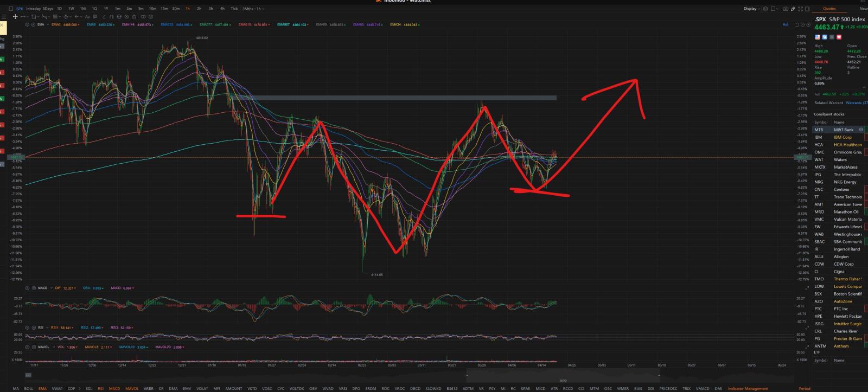
Task: Open the text annotation 'Aa' tool
Action: coord(87,17)
